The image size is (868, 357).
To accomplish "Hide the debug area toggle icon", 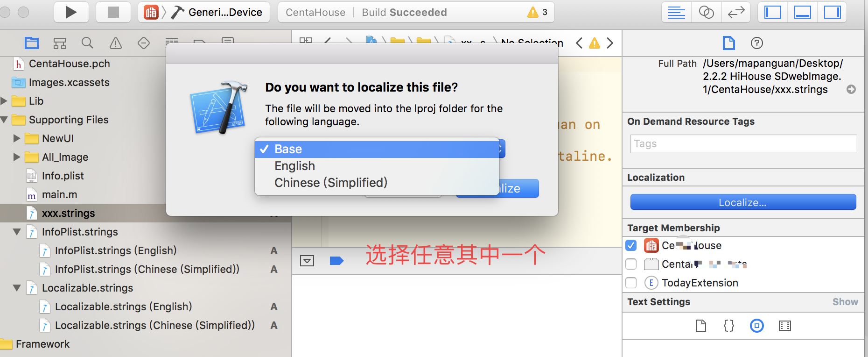I will 307,261.
